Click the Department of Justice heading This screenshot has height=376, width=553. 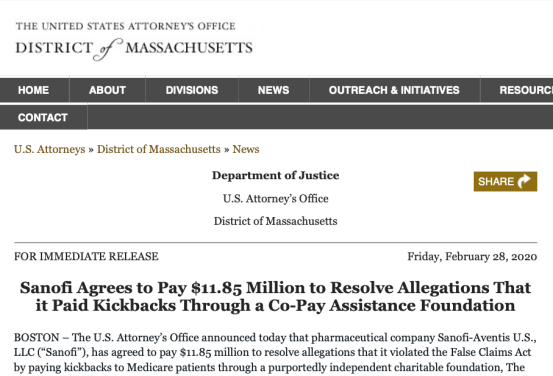click(x=275, y=175)
